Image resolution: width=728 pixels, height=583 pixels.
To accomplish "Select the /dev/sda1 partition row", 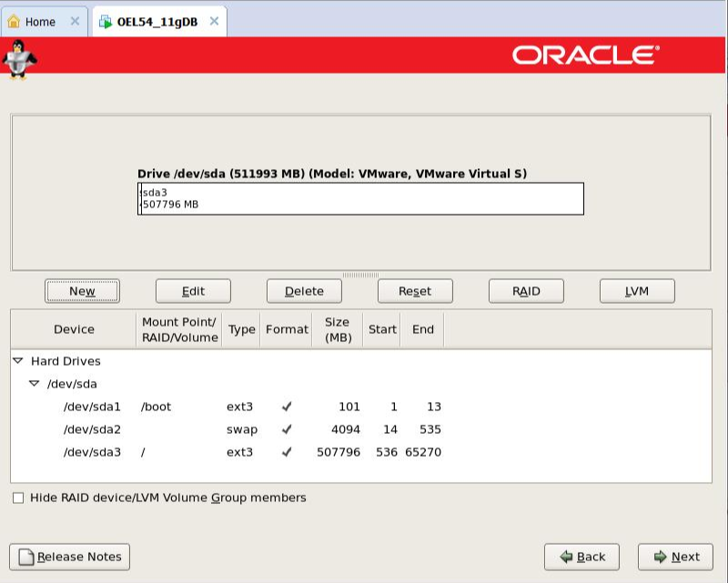I will pyautogui.click(x=361, y=407).
